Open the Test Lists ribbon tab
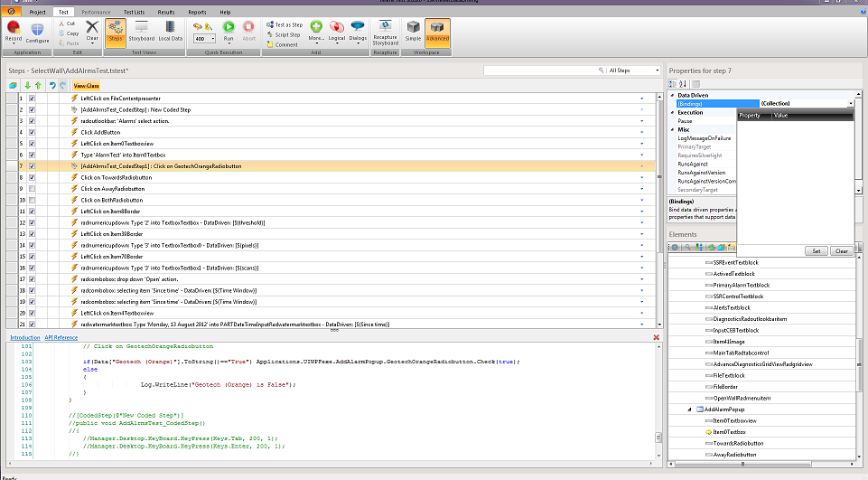Screen dimensions: 868x480 tap(134, 13)
